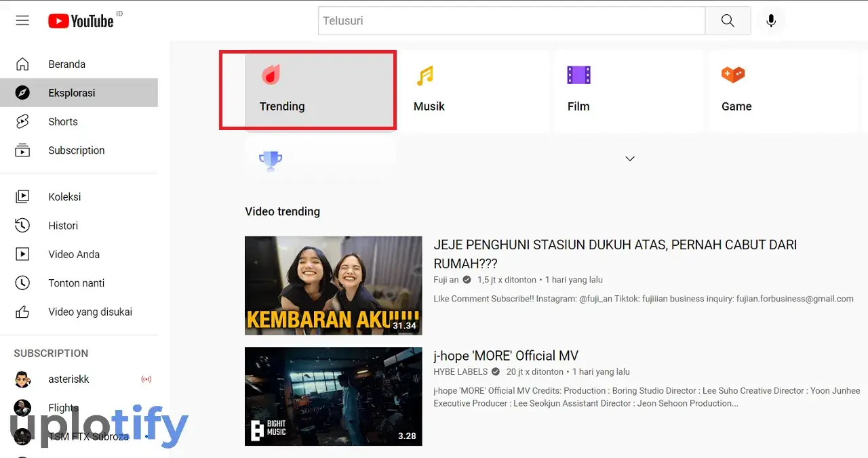Play the KEMBARAN AKU video thumbnail
This screenshot has height=458, width=868.
click(333, 285)
